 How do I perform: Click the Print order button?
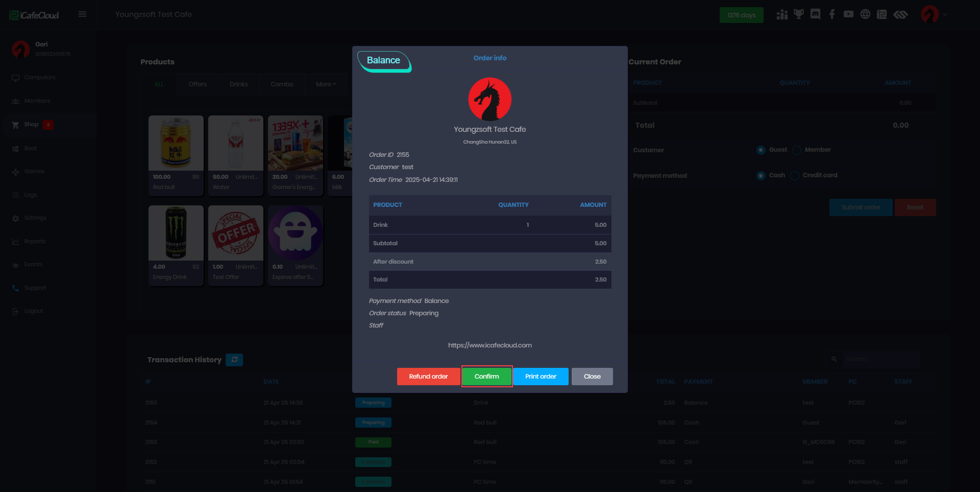[x=541, y=377]
